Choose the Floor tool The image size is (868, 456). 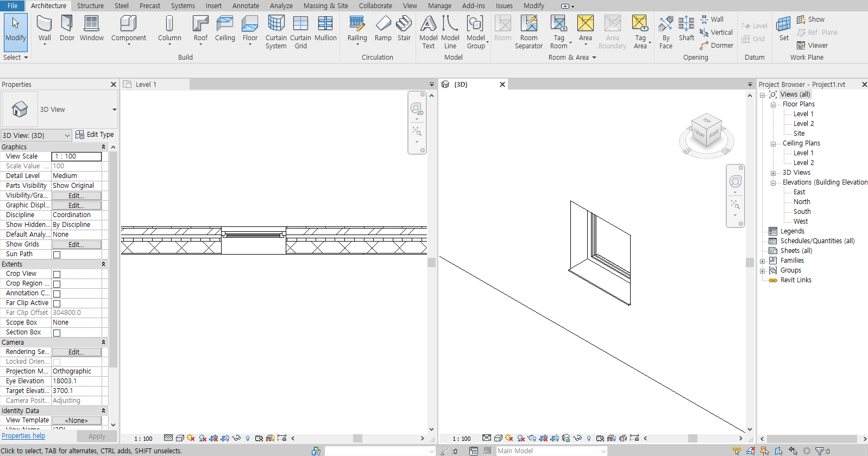250,29
